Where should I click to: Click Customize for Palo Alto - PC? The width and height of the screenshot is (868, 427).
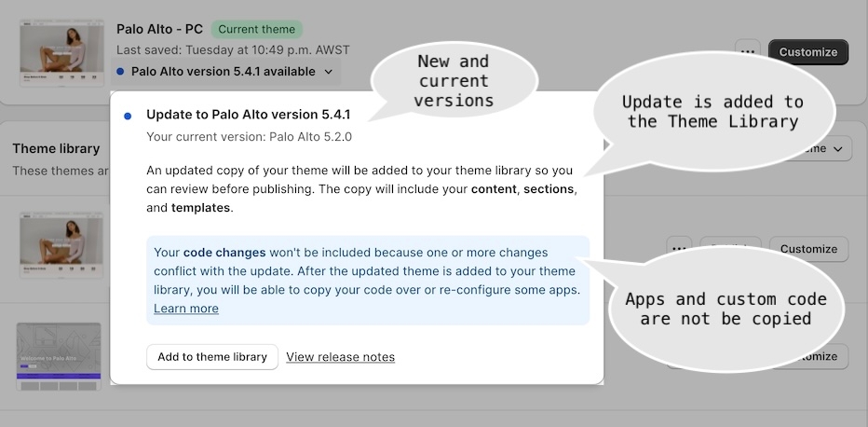(808, 52)
